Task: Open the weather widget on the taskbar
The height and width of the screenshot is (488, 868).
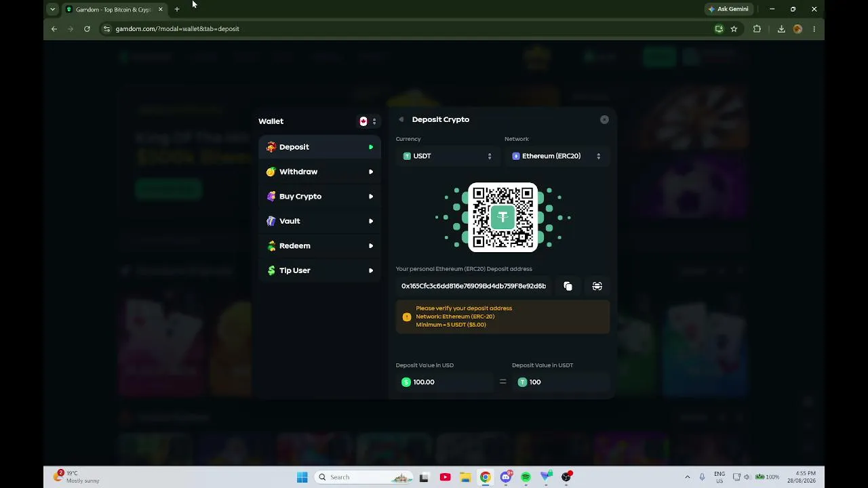Action: pos(76,477)
